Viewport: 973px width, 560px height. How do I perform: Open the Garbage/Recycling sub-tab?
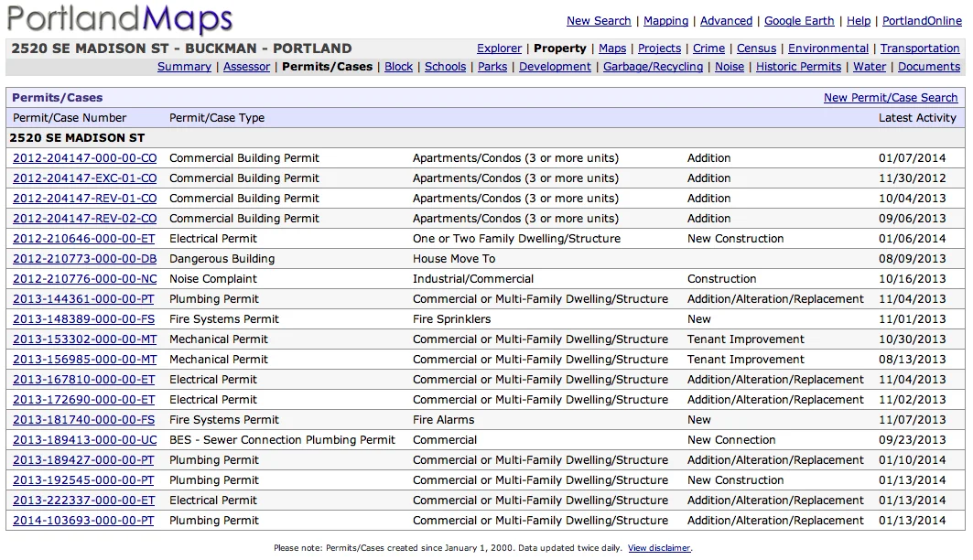pos(653,67)
